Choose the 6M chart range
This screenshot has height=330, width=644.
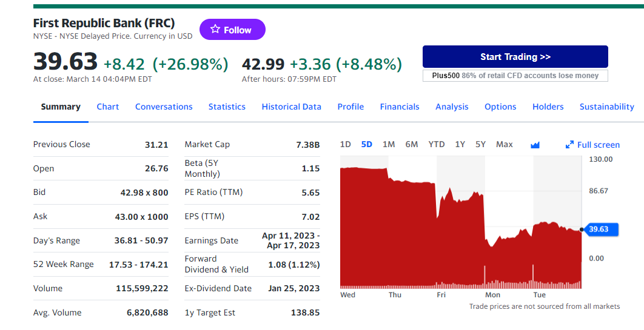coord(412,144)
